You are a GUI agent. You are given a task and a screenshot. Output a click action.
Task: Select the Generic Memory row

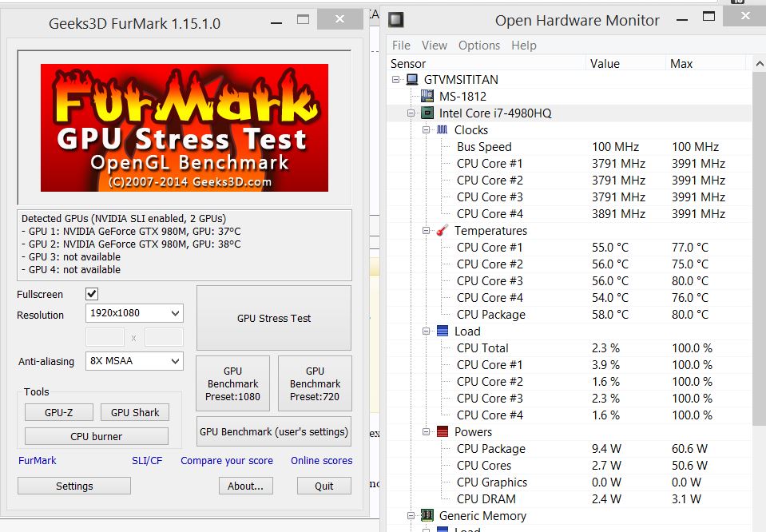pos(570,515)
